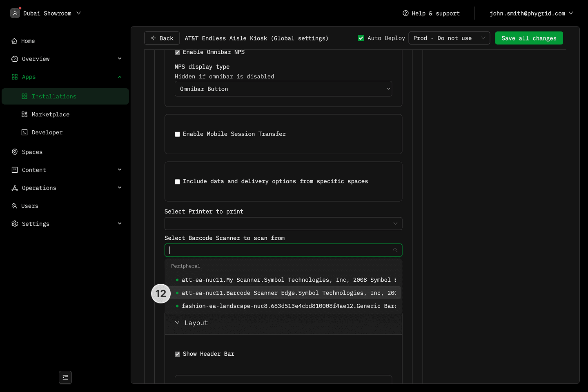Uncheck the Auto Deploy checkbox
This screenshot has height=392, width=588.
coord(361,38)
